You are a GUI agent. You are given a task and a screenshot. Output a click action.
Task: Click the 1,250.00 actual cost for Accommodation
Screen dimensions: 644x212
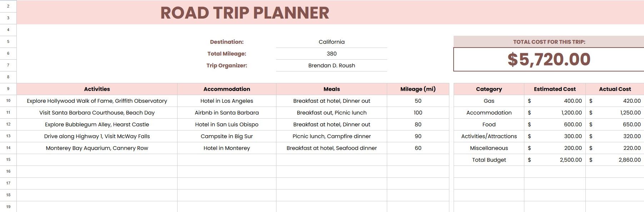pos(614,113)
